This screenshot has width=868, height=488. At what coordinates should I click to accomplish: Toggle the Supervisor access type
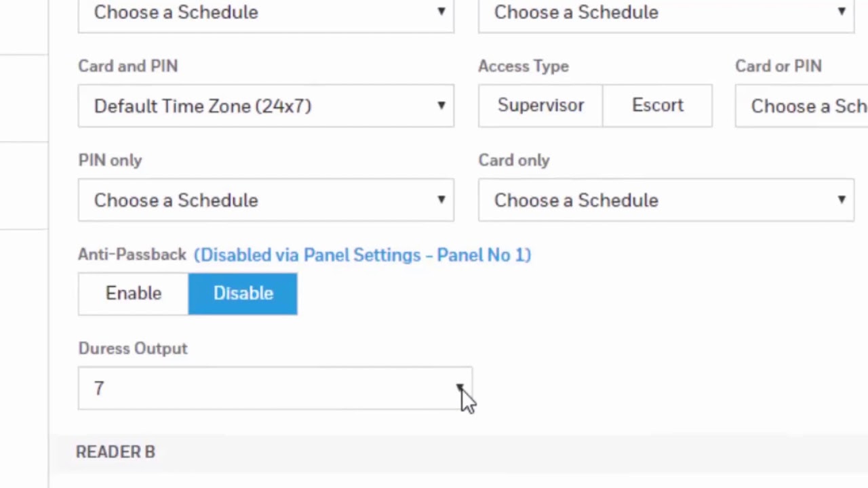point(540,106)
